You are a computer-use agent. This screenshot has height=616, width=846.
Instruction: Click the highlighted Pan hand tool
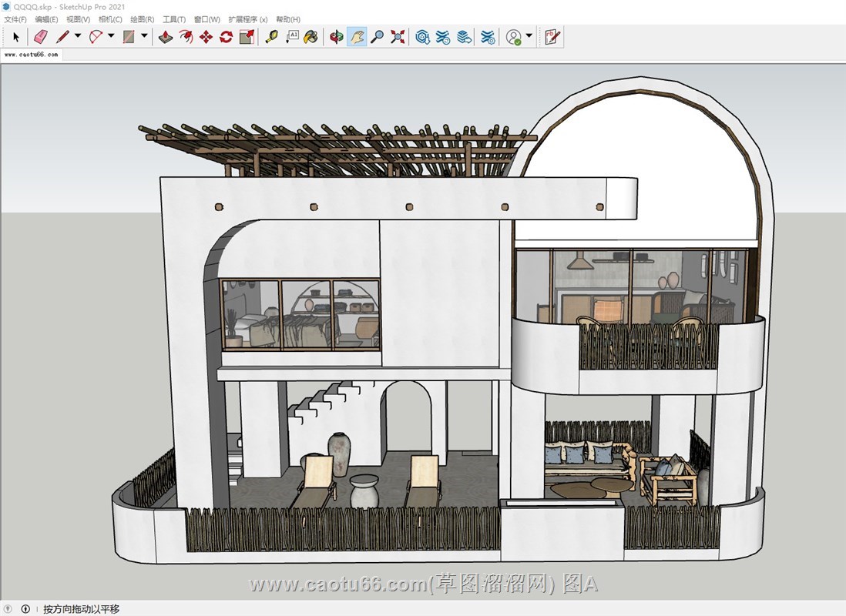pyautogui.click(x=357, y=37)
